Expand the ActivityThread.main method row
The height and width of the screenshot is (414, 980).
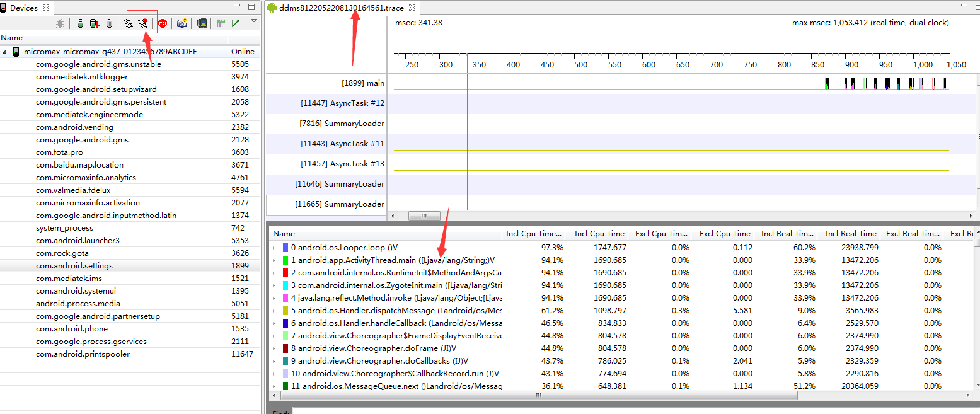(274, 260)
